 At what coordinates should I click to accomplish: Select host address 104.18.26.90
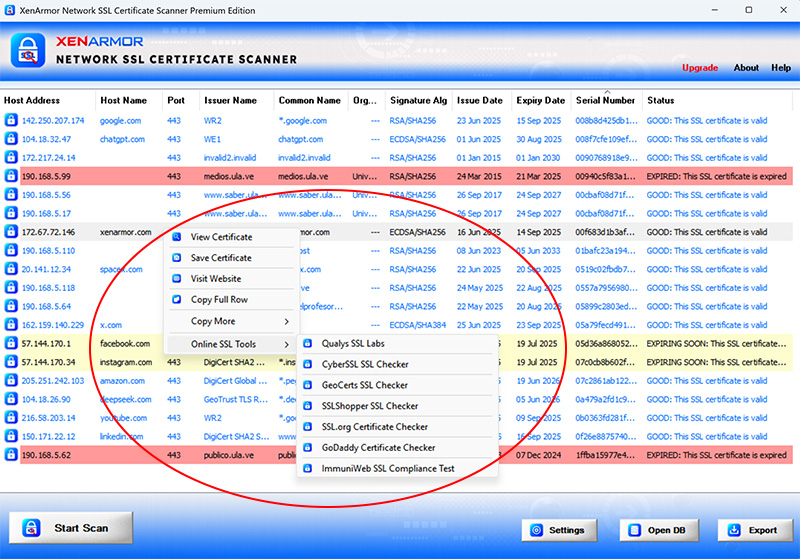tap(46, 399)
